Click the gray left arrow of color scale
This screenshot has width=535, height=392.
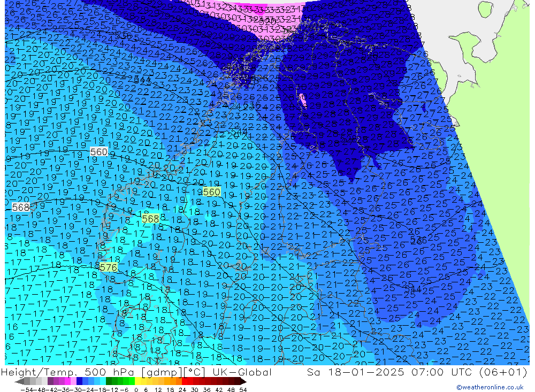coord(19,381)
